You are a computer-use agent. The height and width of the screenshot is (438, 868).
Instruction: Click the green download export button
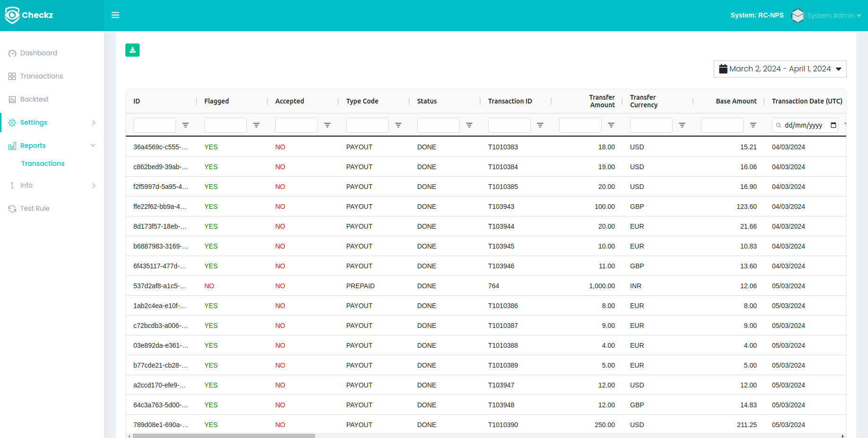(x=132, y=50)
